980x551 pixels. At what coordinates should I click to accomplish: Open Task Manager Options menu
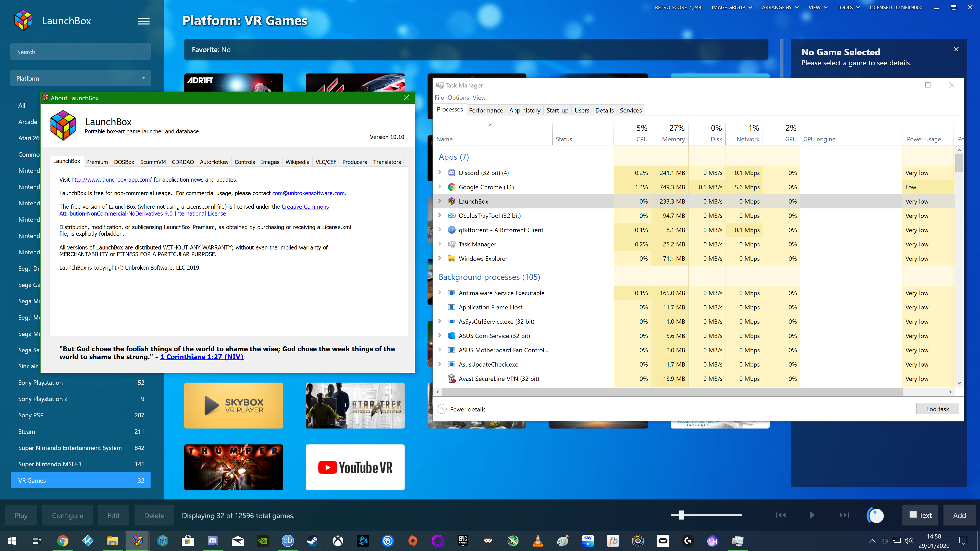[x=458, y=98]
